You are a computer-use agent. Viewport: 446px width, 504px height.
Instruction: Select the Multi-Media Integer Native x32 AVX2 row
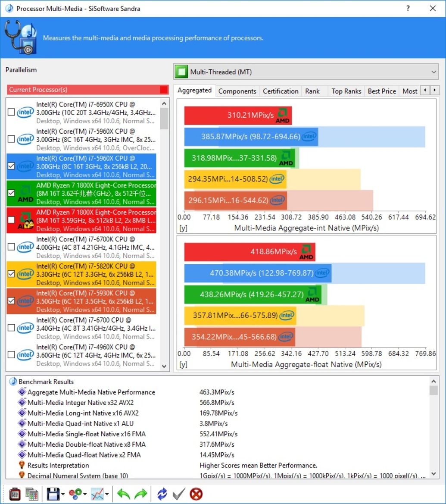point(218,402)
